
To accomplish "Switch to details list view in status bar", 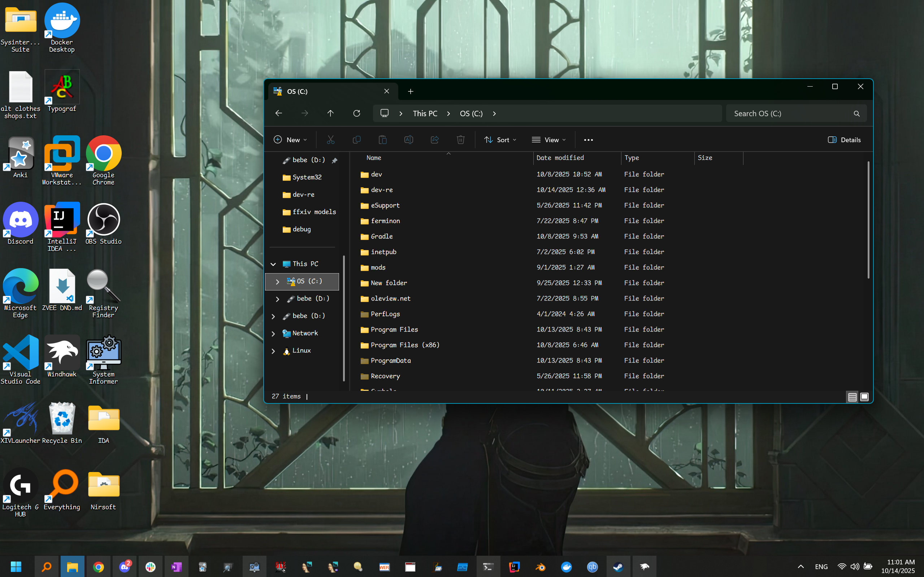I will pos(852,397).
